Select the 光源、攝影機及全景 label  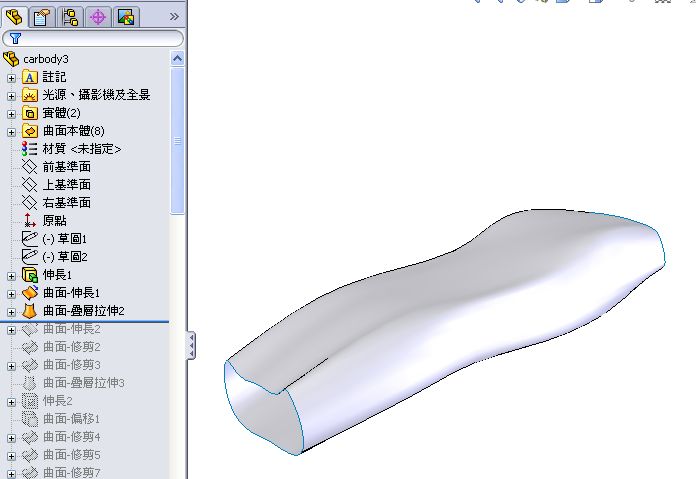[96, 95]
